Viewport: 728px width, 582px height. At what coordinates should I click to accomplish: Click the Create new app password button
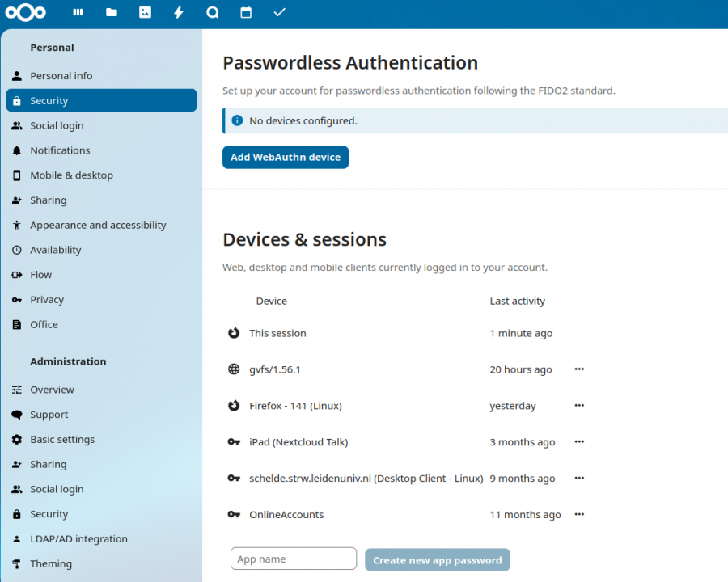click(x=437, y=559)
